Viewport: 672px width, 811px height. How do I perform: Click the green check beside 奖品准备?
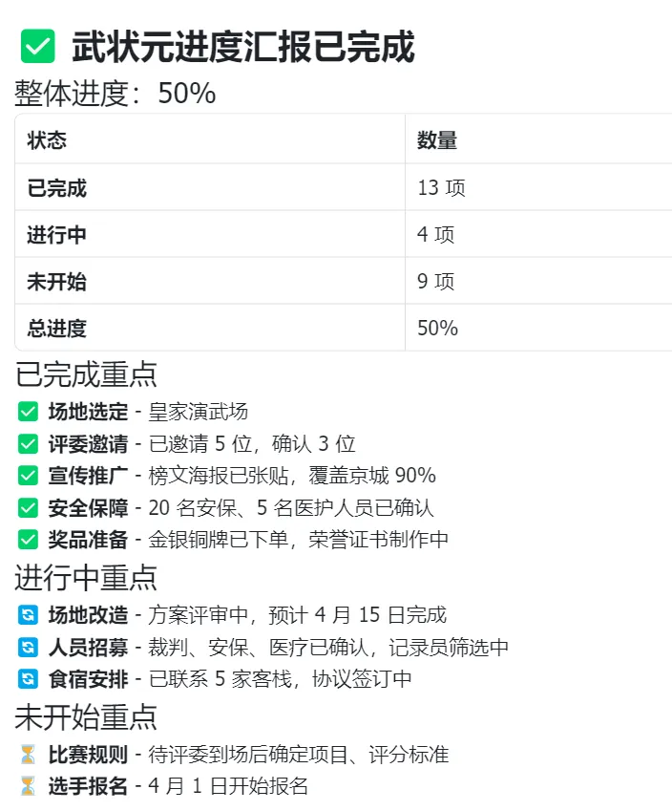(x=28, y=540)
